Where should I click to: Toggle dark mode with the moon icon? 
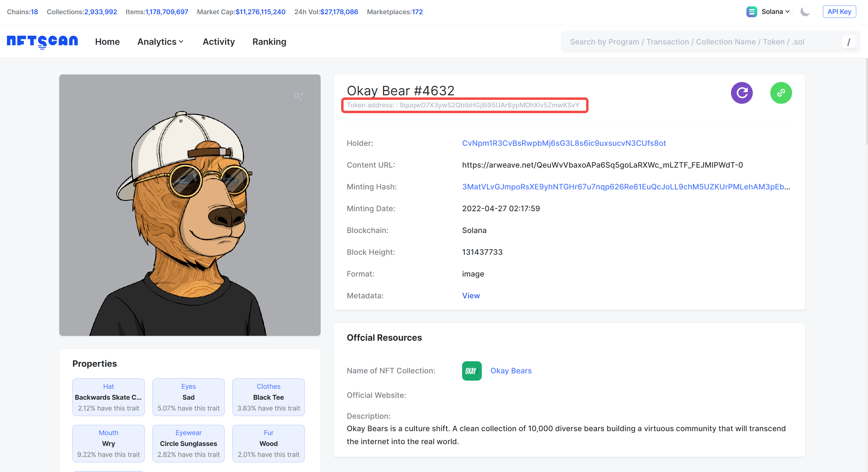(805, 12)
